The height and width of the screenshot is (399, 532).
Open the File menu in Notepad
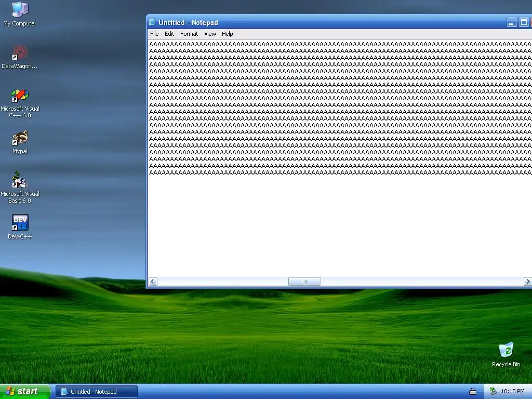(154, 34)
